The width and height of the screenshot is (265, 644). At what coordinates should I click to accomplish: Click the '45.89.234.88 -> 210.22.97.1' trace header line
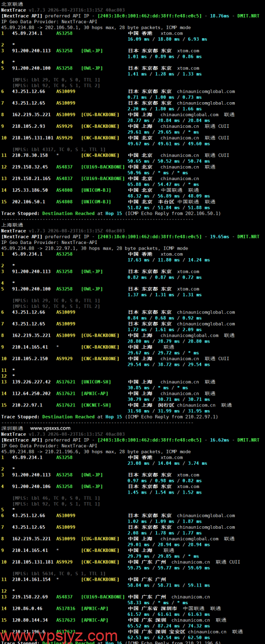(95, 248)
